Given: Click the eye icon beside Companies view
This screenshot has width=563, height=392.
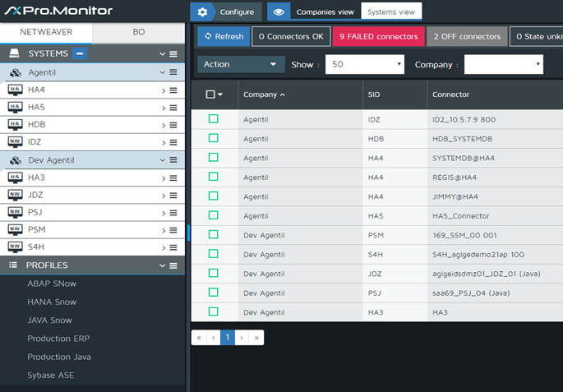Looking at the screenshot, I should tap(279, 12).
